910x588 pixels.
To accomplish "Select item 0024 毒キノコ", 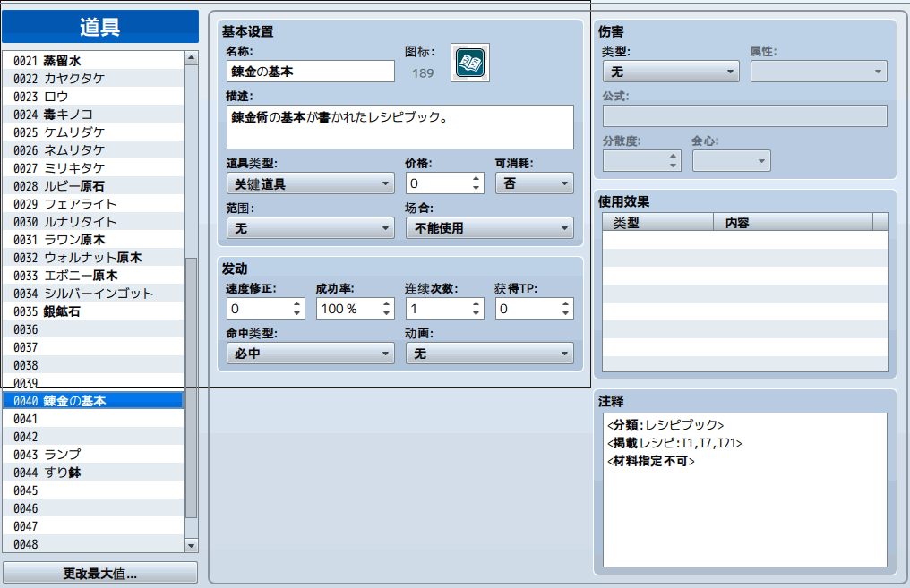I will pos(93,115).
